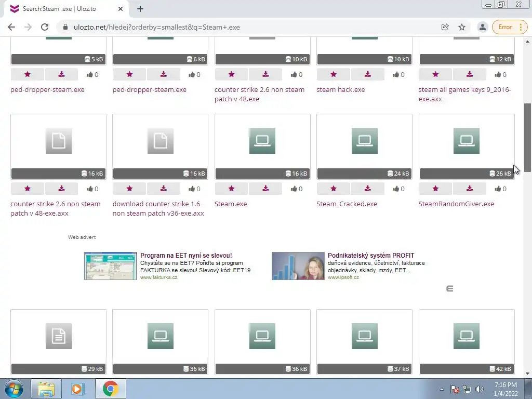
Task: Download counter strike 2.6 patch v 48-exe.axx
Action: 61,189
